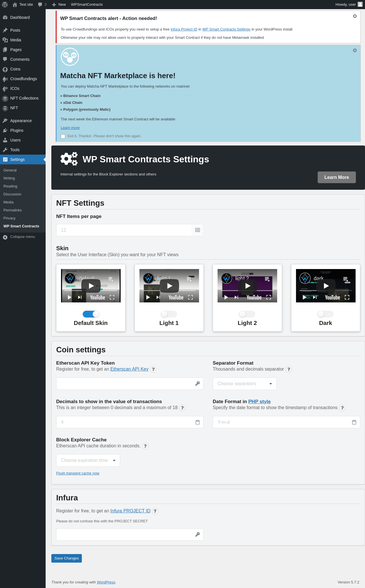365x588 pixels.
Task: Click Flush transient cache now link
Action: pyautogui.click(x=78, y=473)
